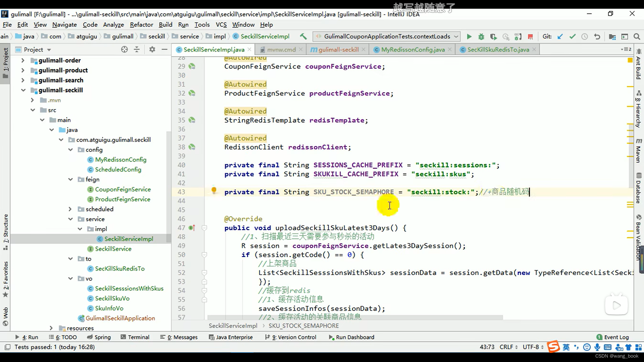This screenshot has height=362, width=644.
Task: Open Search Everywhere magnifier icon
Action: pyautogui.click(x=637, y=37)
